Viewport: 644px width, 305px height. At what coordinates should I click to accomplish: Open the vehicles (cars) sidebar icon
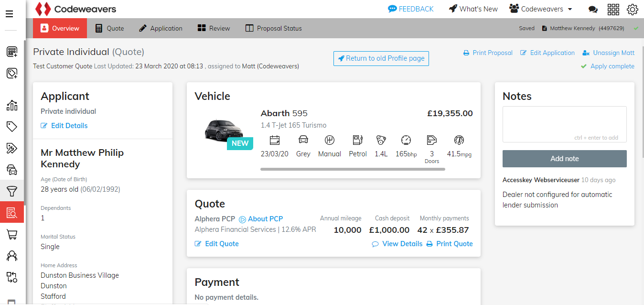point(12,170)
